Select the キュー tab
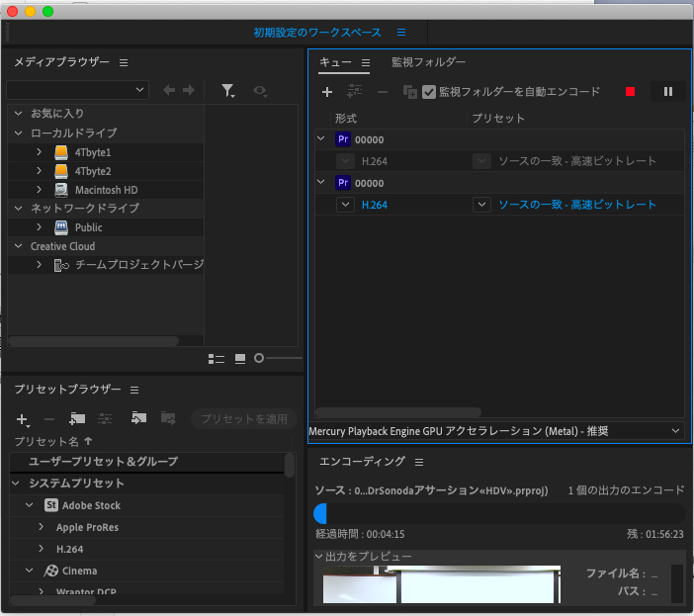 [x=335, y=62]
